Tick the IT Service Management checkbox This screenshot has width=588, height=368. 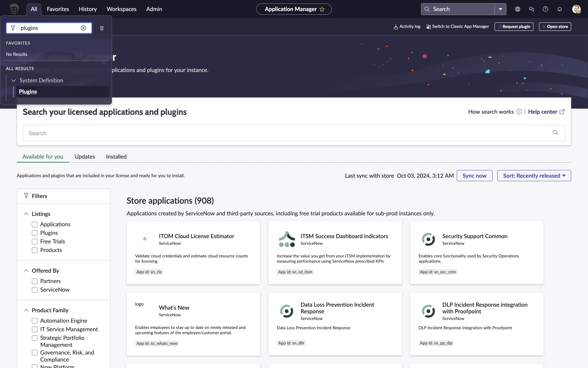pyautogui.click(x=35, y=329)
